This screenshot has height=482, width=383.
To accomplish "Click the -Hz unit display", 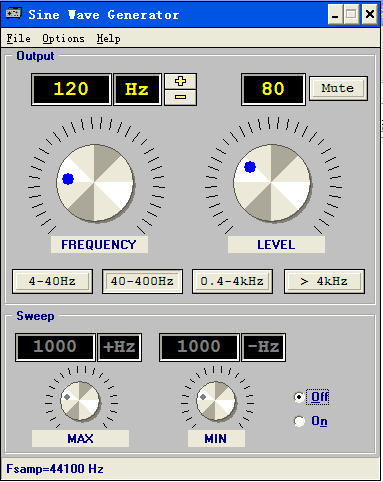I will click(263, 347).
